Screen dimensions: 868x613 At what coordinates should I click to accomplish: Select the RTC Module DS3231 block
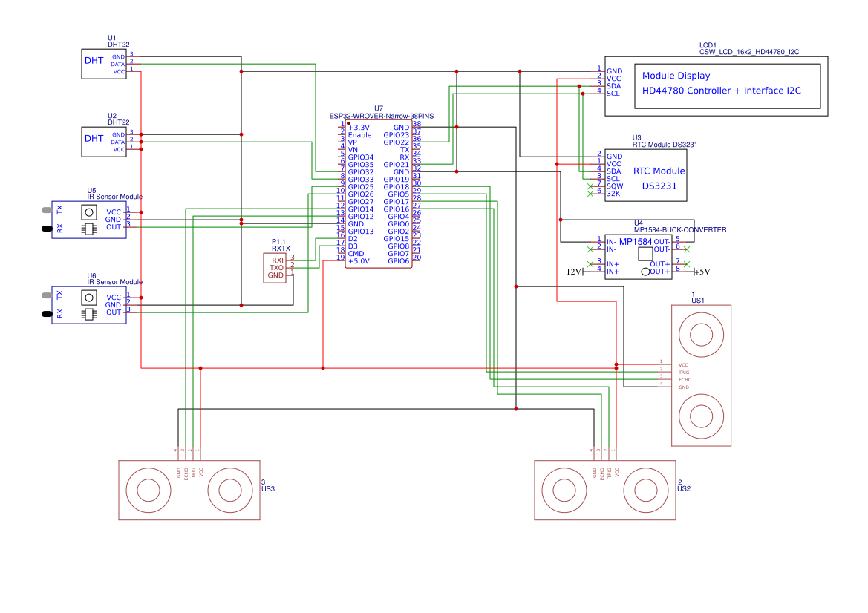(x=646, y=175)
